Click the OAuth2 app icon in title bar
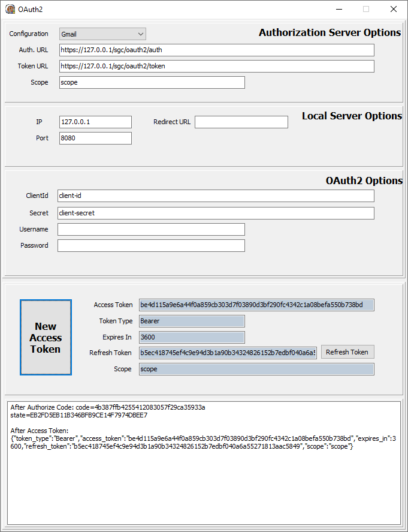 [x=10, y=9]
